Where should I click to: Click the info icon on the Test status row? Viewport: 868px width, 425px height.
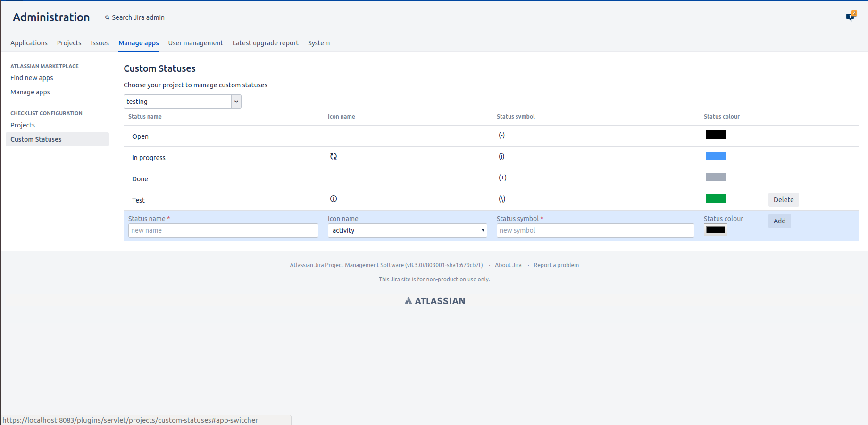(x=333, y=199)
